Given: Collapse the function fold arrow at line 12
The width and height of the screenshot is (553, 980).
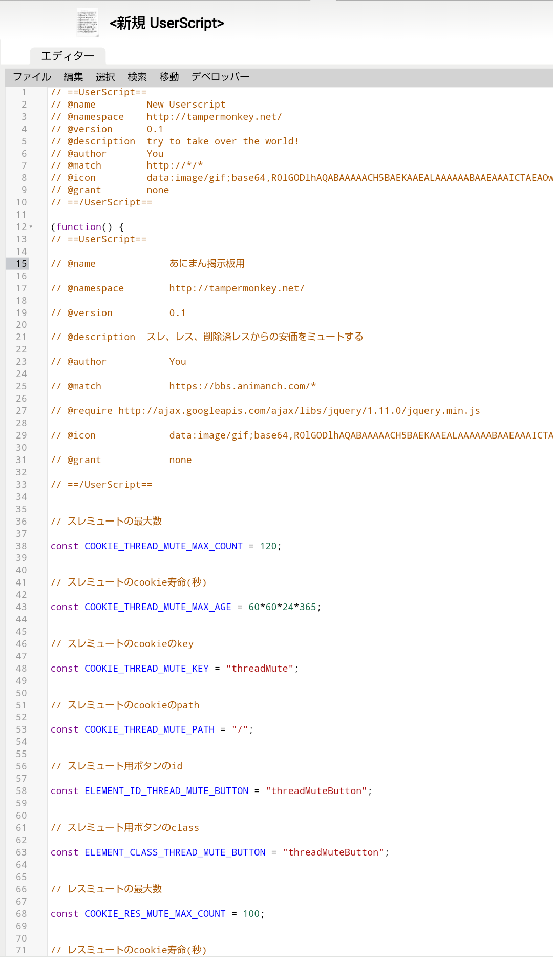Looking at the screenshot, I should tap(31, 227).
